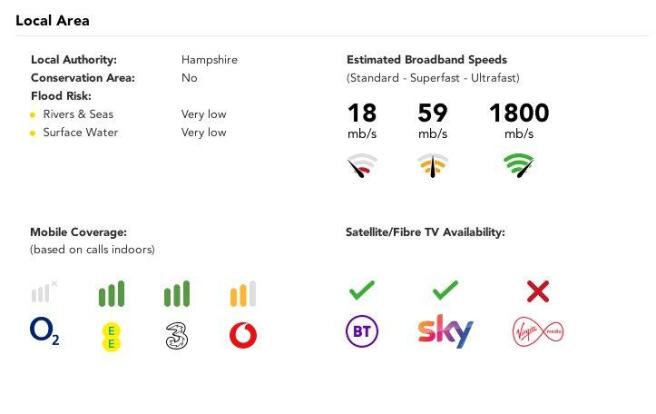Click the standard broadband speed gauge icon
656x414 pixels.
[362, 166]
